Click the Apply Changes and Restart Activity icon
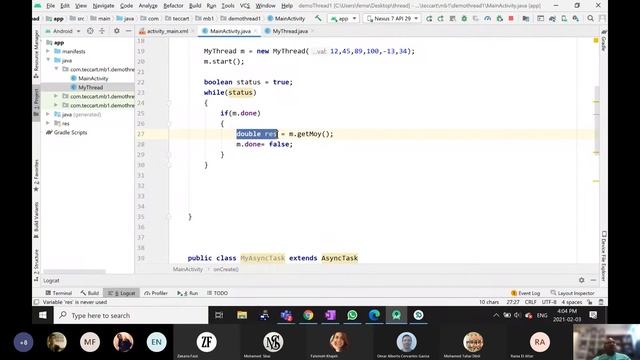The height and width of the screenshot is (360, 640). pyautogui.click(x=441, y=18)
